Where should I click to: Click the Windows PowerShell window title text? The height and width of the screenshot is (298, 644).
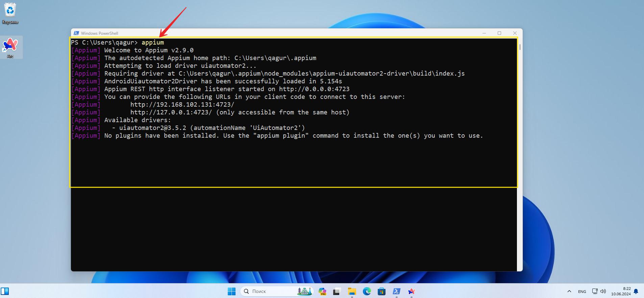(x=99, y=33)
